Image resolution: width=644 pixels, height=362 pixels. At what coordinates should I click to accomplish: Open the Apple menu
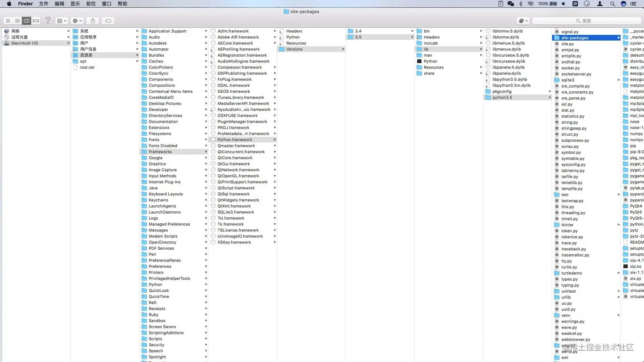click(9, 4)
